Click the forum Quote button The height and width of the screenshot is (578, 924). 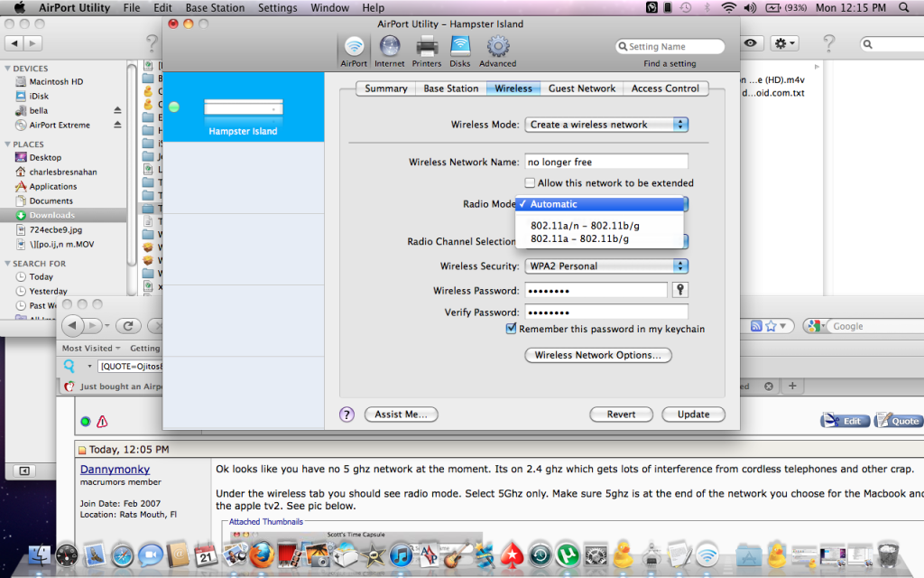[x=900, y=421]
